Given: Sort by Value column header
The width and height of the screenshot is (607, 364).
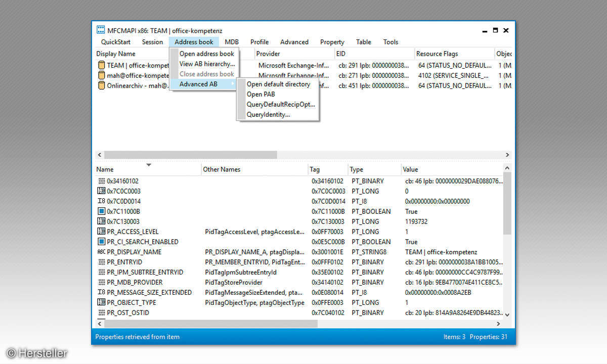Looking at the screenshot, I should click(x=411, y=169).
